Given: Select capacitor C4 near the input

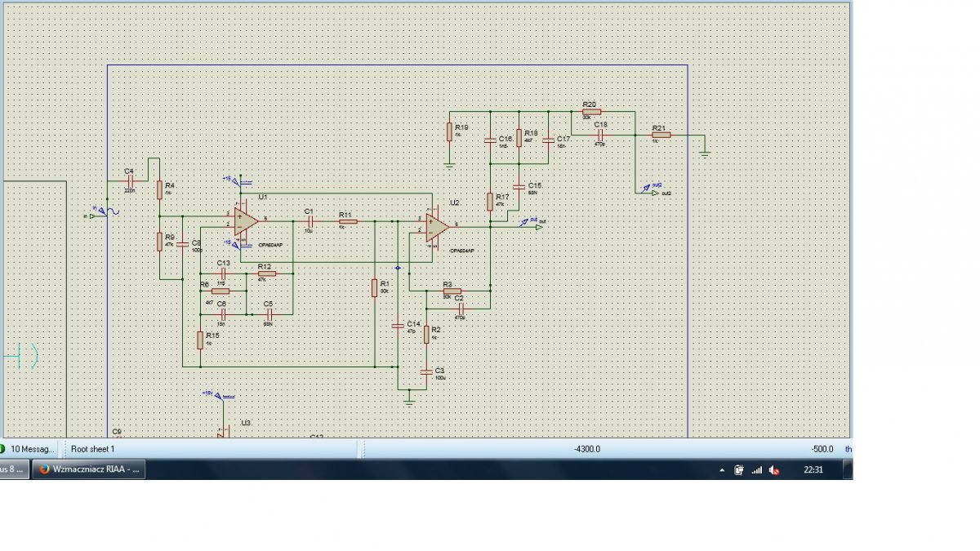Looking at the screenshot, I should pos(129,181).
